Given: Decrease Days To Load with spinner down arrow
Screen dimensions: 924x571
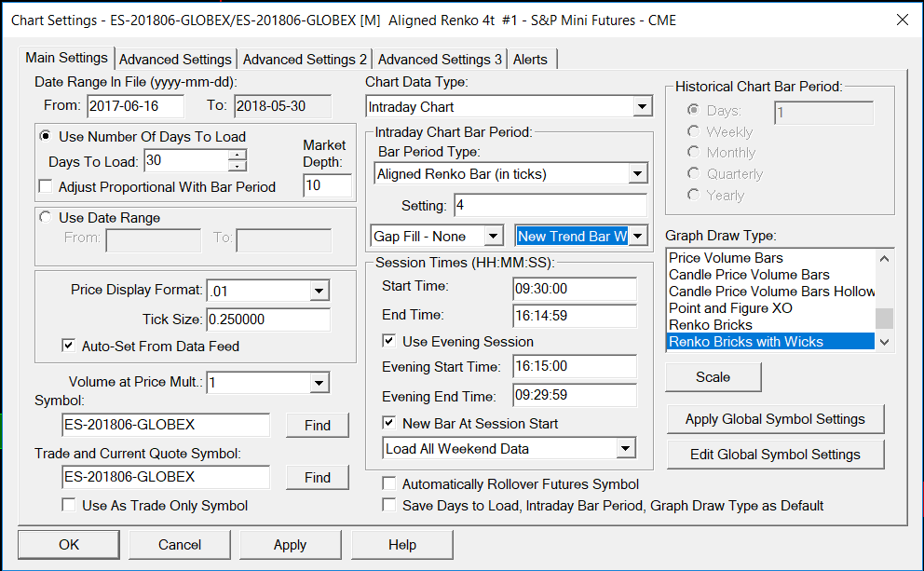Looking at the screenshot, I should point(238,166).
